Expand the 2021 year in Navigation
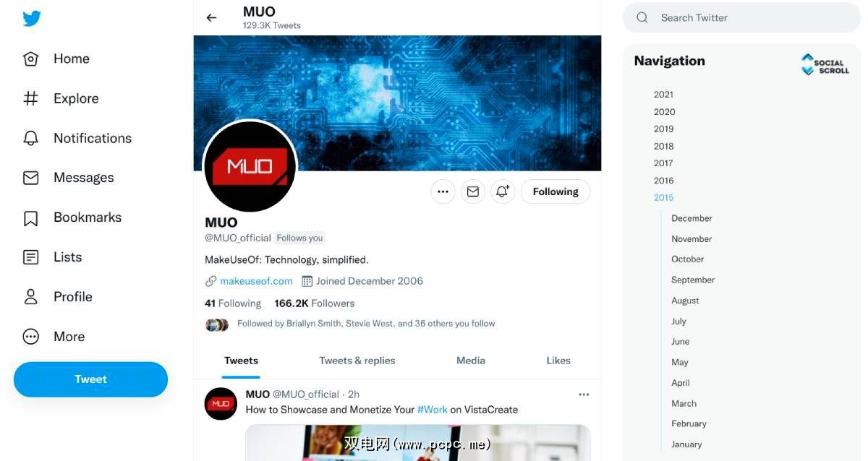The height and width of the screenshot is (461, 868). 663,95
